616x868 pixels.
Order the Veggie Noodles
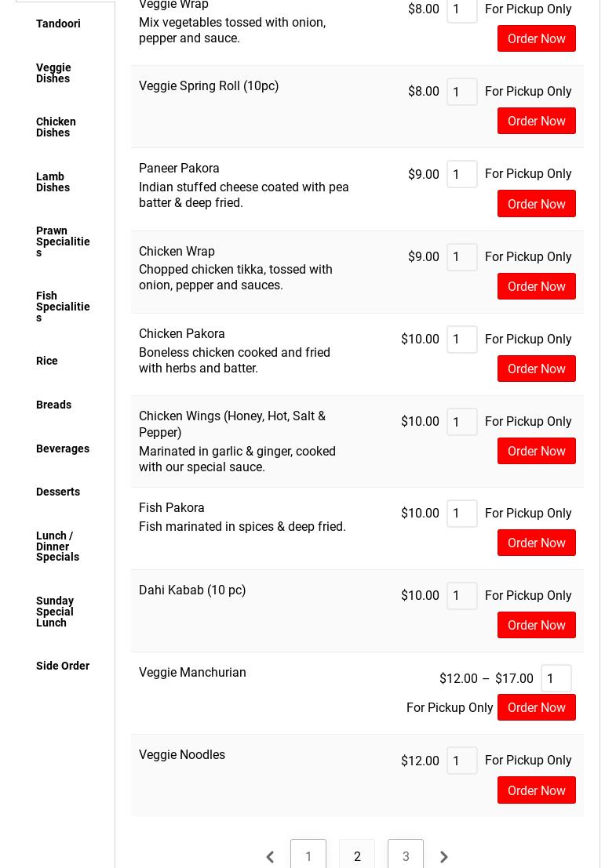click(x=536, y=790)
